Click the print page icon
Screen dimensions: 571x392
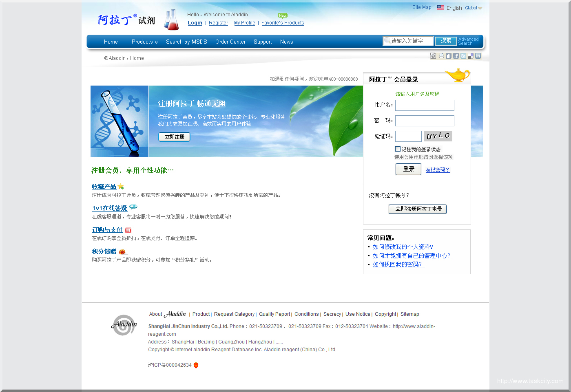pyautogui.click(x=441, y=56)
